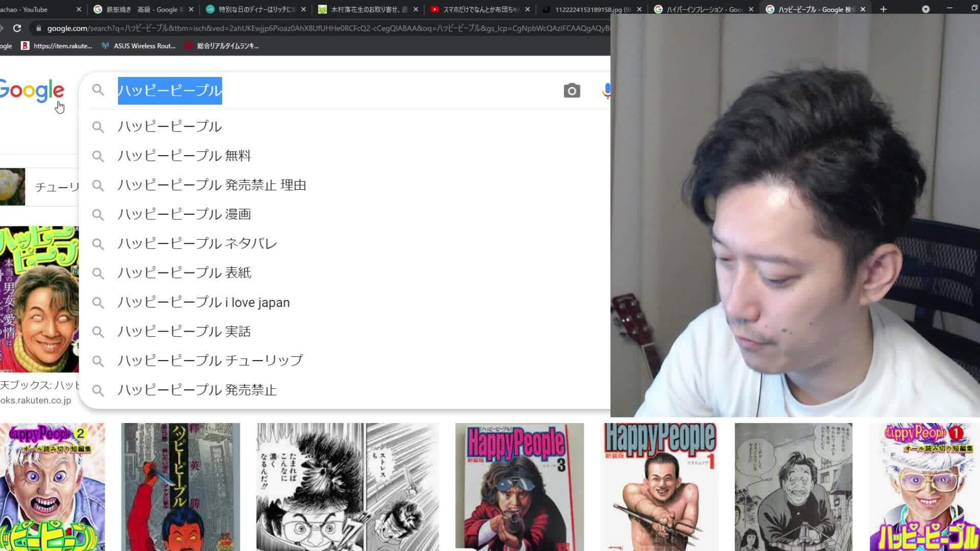This screenshot has width=980, height=551.
Task: Open the HappyPeople 3 rifle cover thumbnail
Action: (x=520, y=487)
